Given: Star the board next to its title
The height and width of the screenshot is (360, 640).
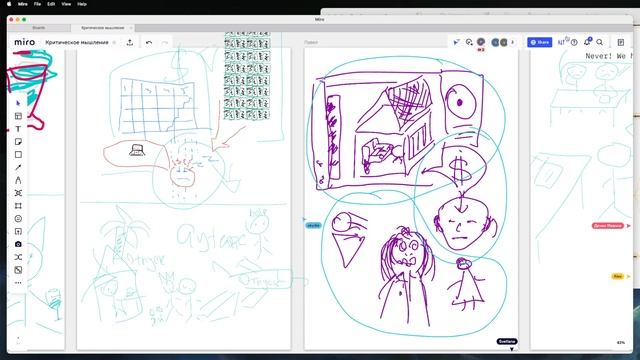Looking at the screenshot, I should pos(114,42).
